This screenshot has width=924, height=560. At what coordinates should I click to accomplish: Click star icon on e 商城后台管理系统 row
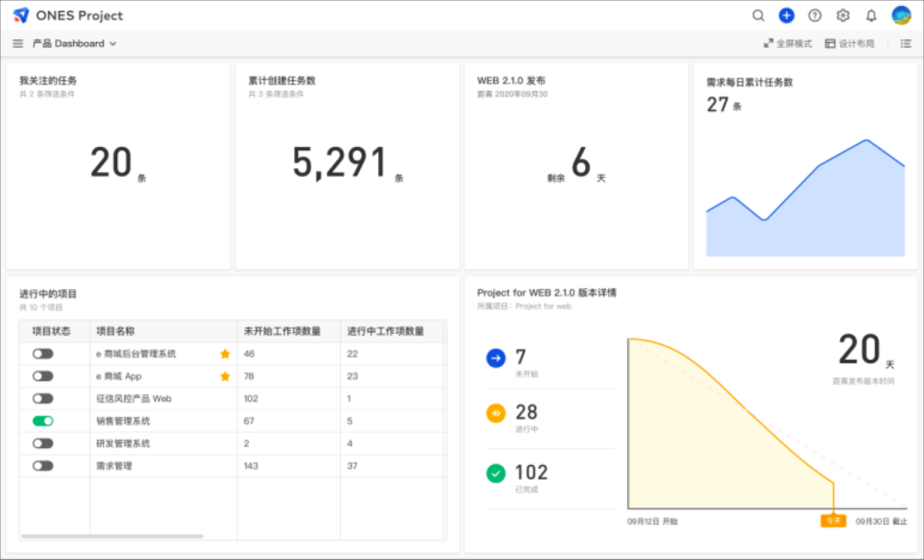tap(225, 354)
